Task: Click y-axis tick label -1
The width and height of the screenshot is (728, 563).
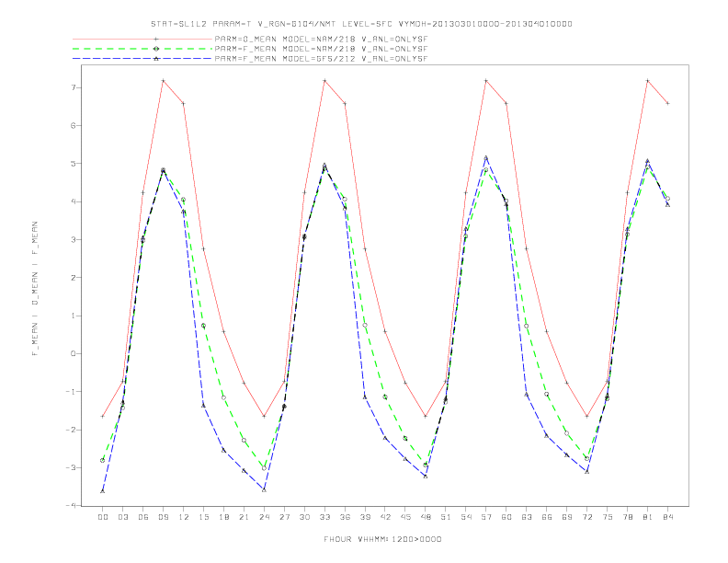Action: (x=70, y=392)
